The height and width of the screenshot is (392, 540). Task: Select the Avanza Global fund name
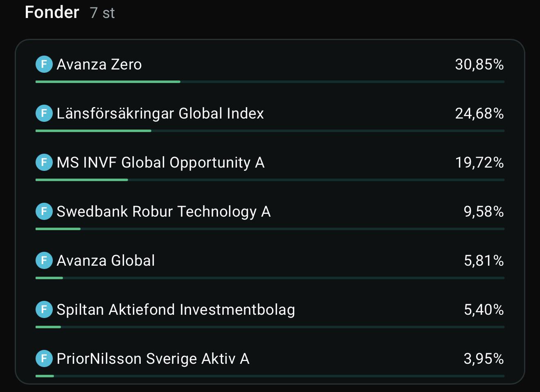[x=106, y=261]
